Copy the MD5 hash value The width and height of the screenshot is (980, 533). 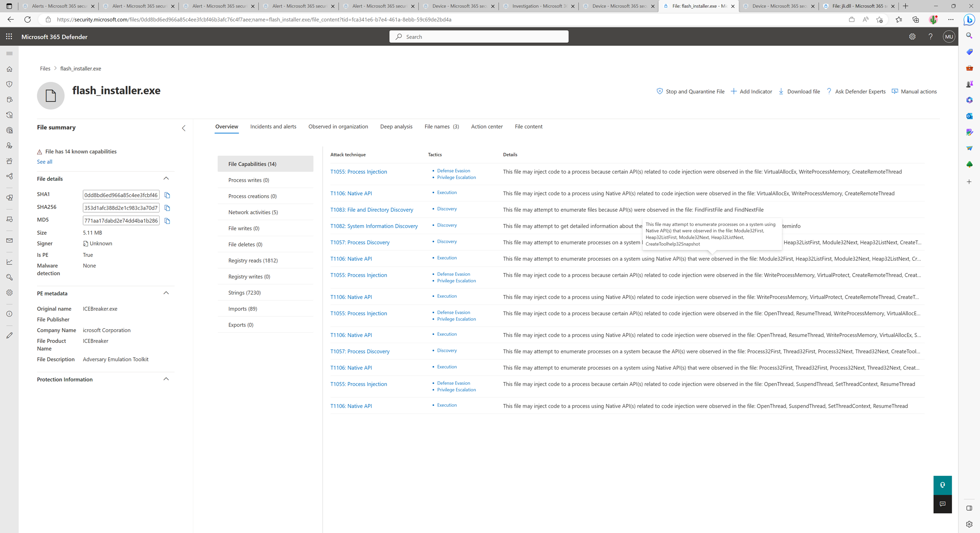[x=167, y=221]
